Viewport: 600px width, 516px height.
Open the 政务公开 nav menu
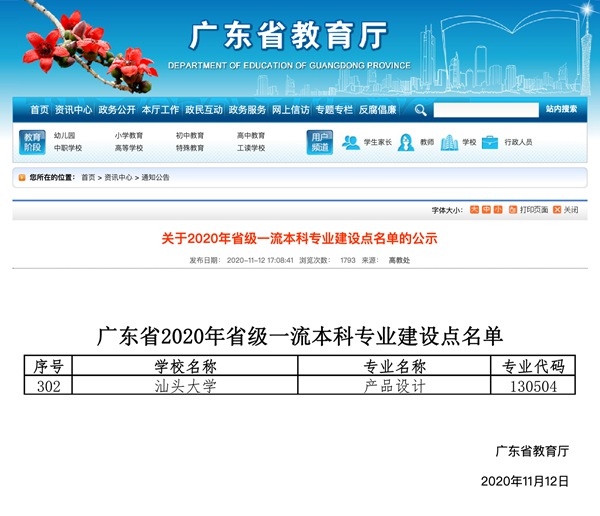pos(117,110)
